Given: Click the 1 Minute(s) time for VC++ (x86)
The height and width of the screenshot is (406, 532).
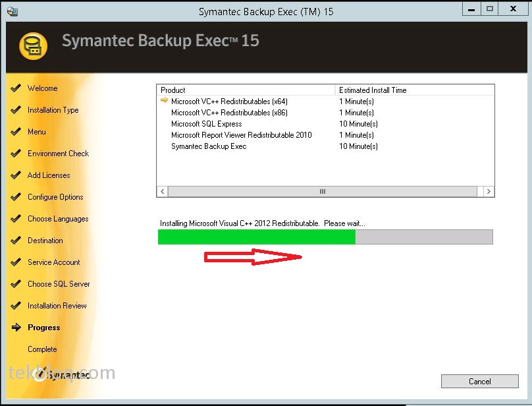Looking at the screenshot, I should (x=356, y=113).
